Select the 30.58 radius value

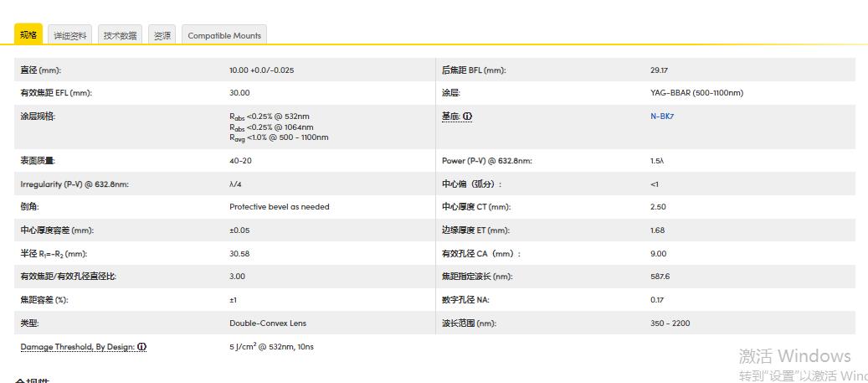point(239,253)
